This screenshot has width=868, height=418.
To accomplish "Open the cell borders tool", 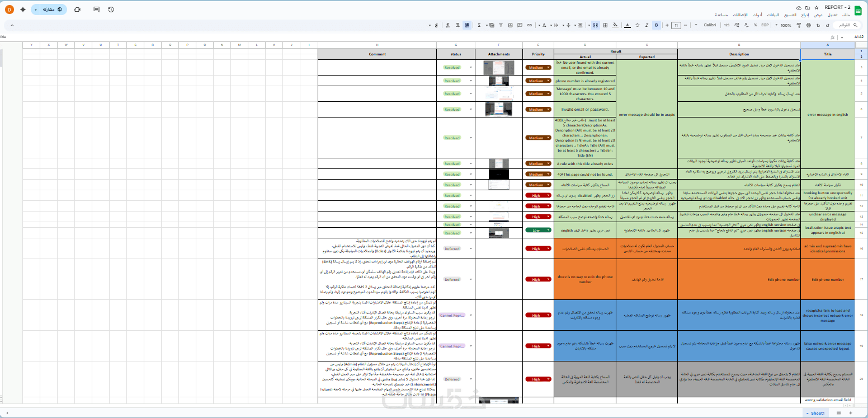I will click(605, 25).
